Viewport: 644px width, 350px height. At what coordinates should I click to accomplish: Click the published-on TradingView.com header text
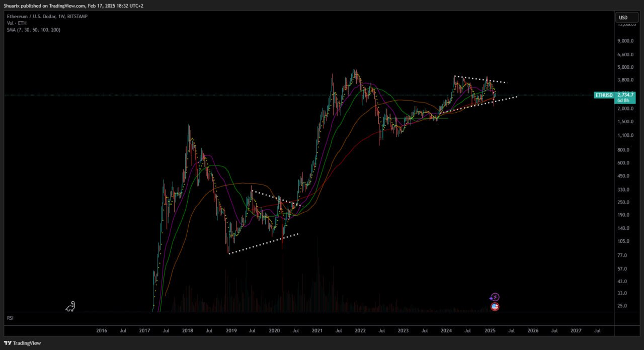(72, 6)
